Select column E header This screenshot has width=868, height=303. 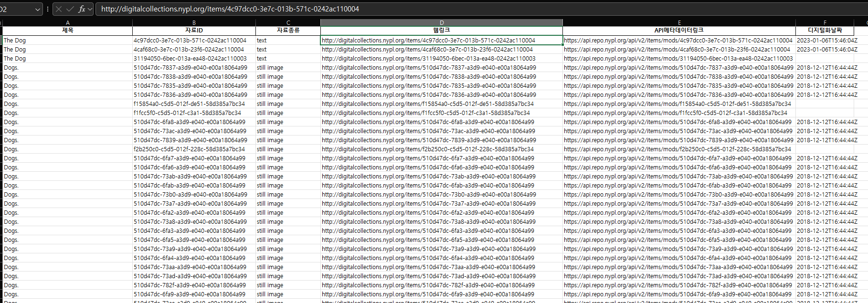[679, 22]
